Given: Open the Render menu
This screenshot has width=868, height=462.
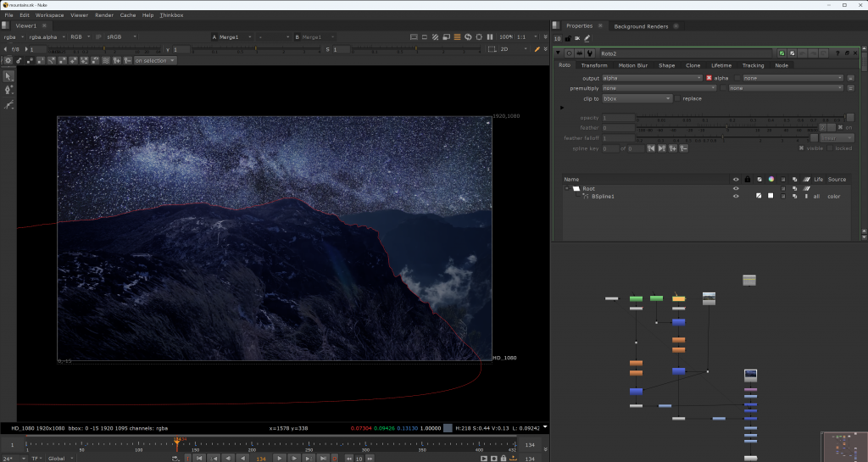Looking at the screenshot, I should 104,15.
